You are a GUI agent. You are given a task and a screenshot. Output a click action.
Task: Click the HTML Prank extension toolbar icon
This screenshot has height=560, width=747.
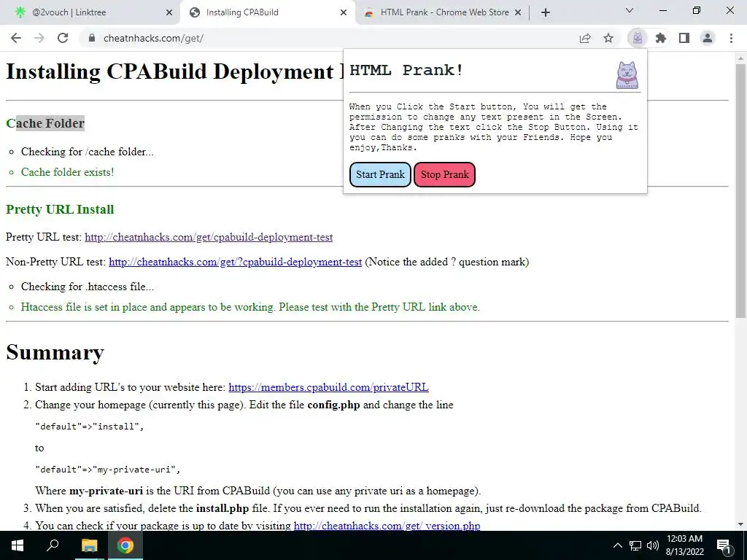click(638, 38)
